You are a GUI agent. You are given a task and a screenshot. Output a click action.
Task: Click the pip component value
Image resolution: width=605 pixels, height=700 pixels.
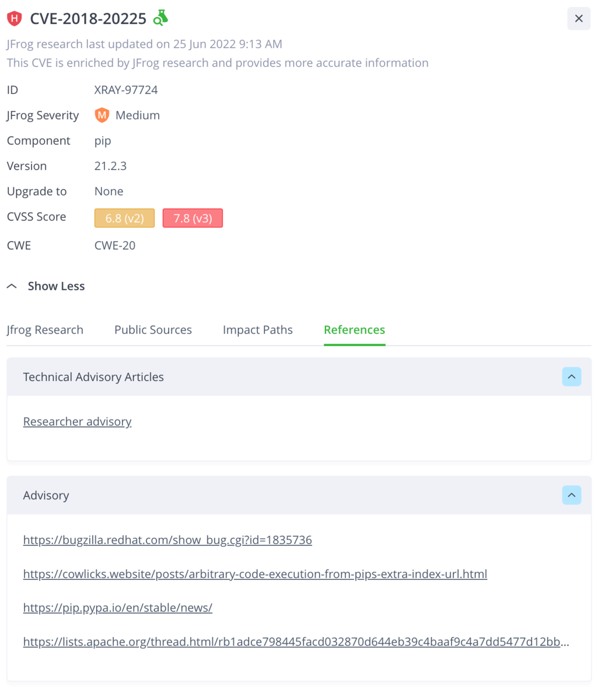(x=103, y=141)
